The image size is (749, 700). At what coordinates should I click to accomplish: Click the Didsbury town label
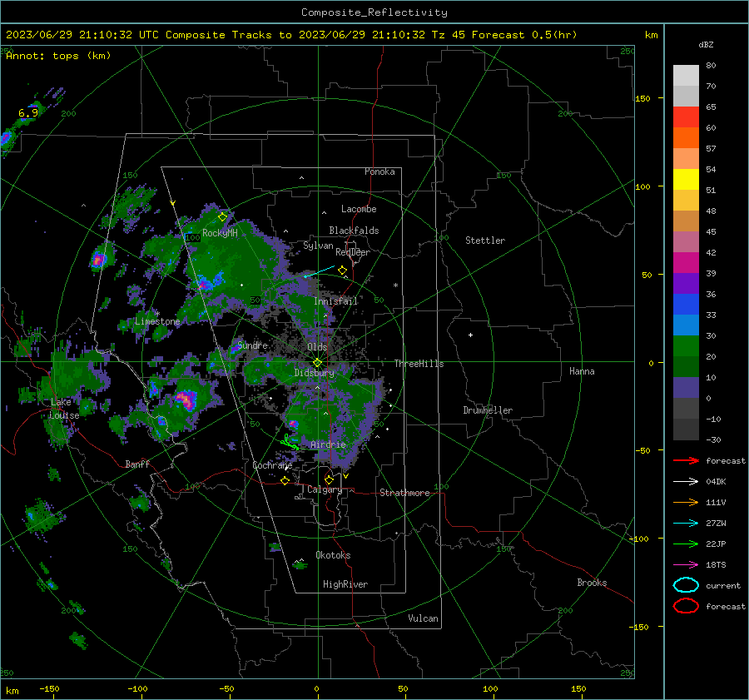click(314, 373)
